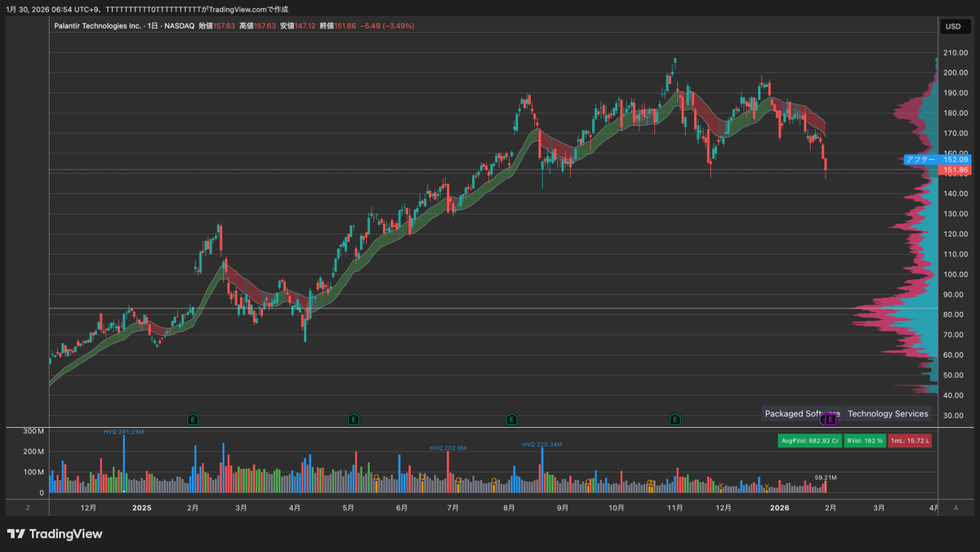Click the 30.00 price axis label
The height and width of the screenshot is (552, 980).
click(x=953, y=416)
